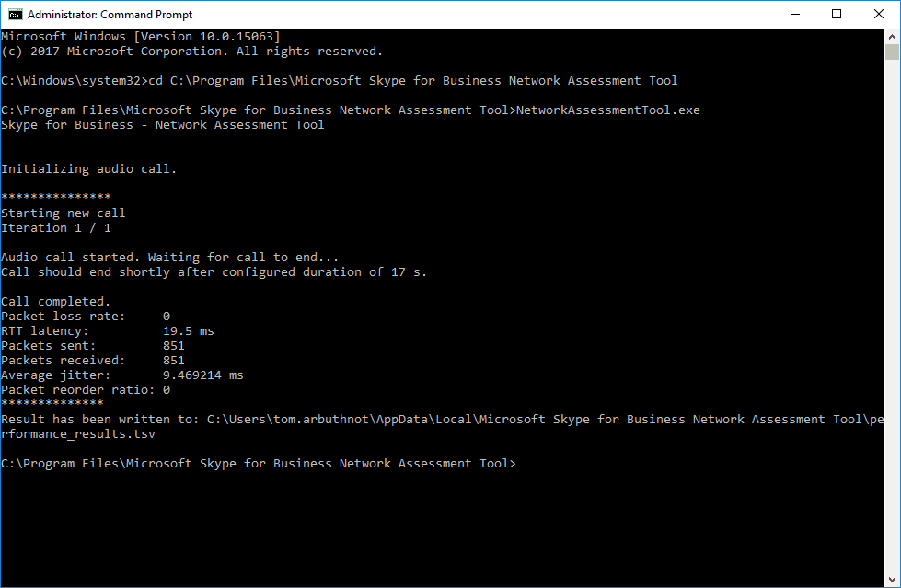Minimize the Command Prompt window

tap(793, 14)
